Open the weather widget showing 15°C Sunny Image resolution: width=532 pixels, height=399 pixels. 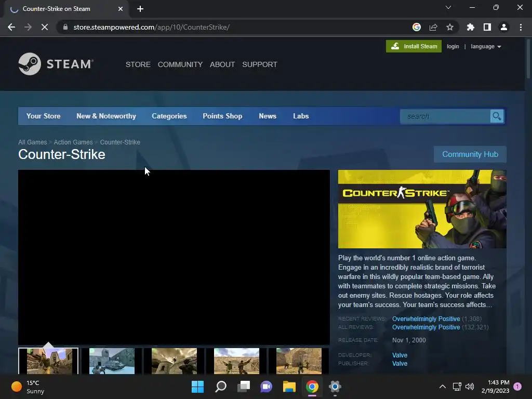pos(28,387)
